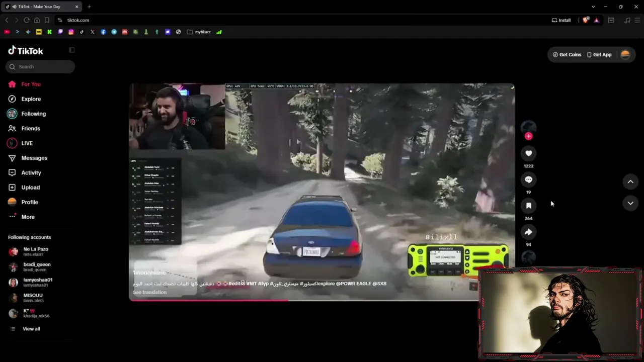644x362 pixels.
Task: Mute the TikTok tab audio icon
Action: (14, 7)
